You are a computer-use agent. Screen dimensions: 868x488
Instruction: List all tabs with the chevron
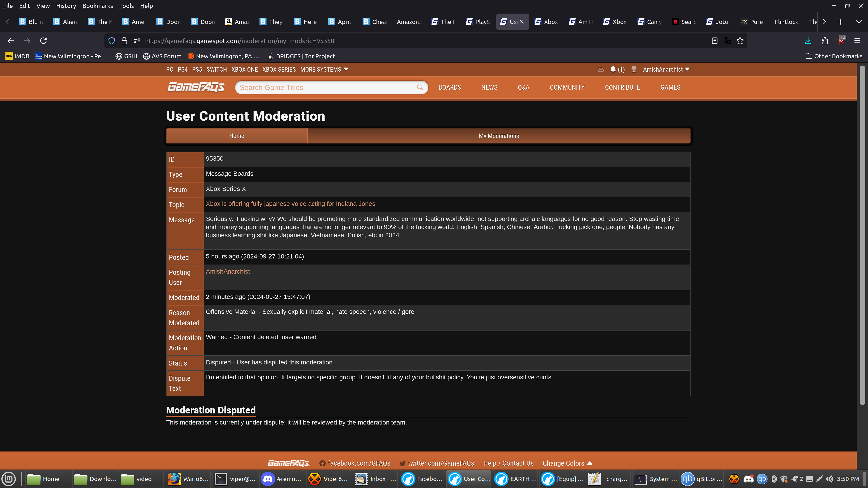pyautogui.click(x=859, y=21)
